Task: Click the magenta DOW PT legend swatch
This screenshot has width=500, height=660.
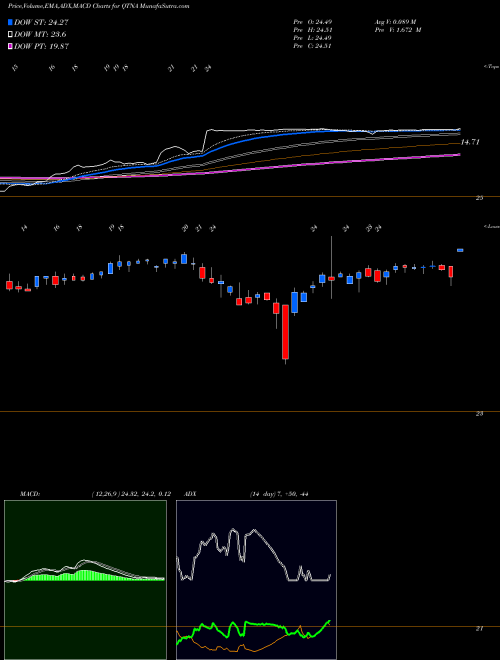Action: point(10,46)
